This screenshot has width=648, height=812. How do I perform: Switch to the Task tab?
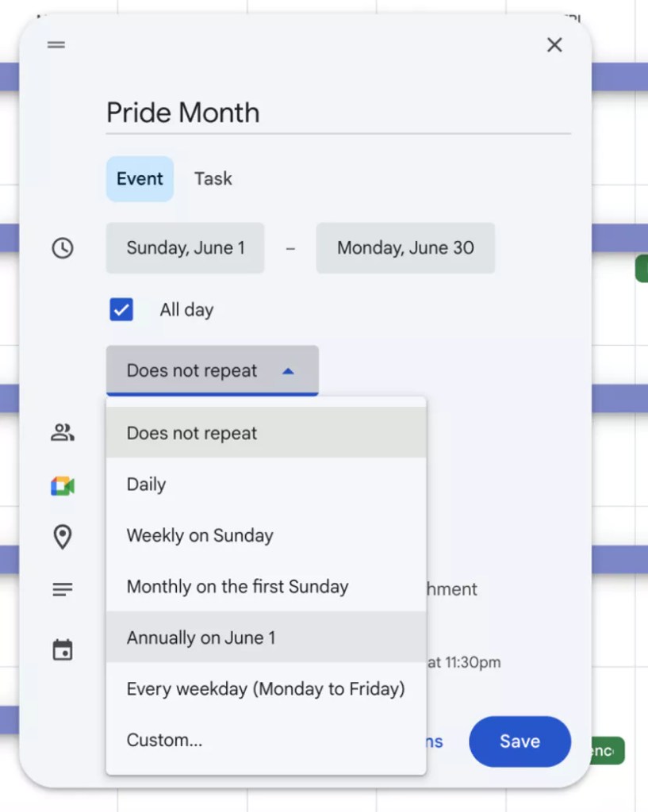tap(213, 179)
